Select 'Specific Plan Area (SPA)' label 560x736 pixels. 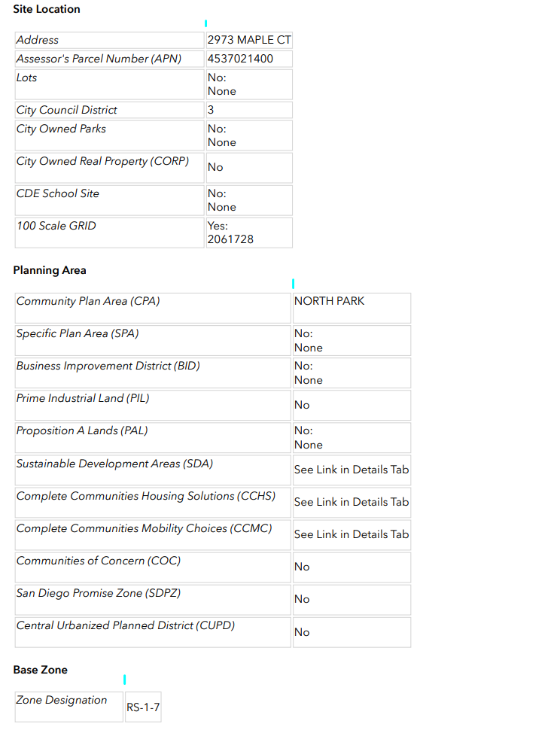[78, 333]
